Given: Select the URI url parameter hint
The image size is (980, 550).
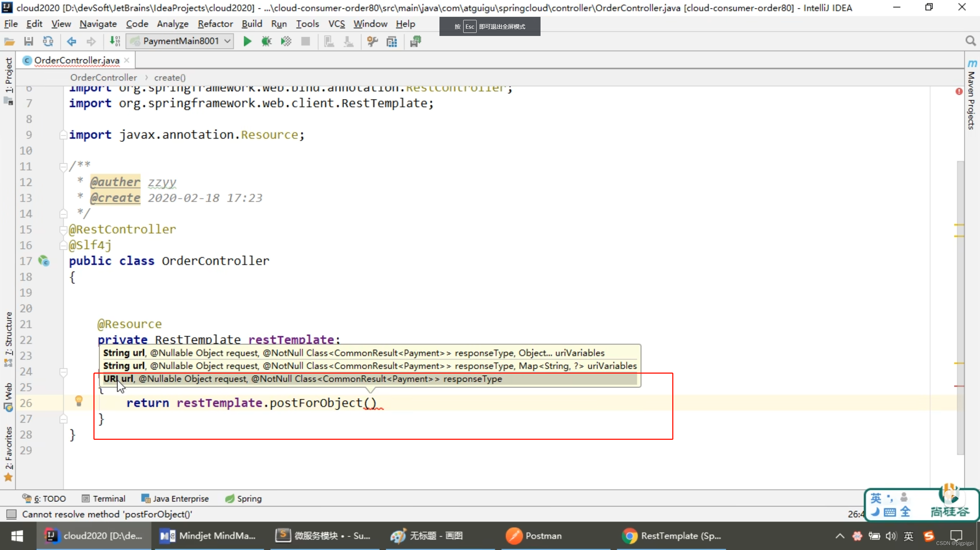Looking at the screenshot, I should [370, 379].
